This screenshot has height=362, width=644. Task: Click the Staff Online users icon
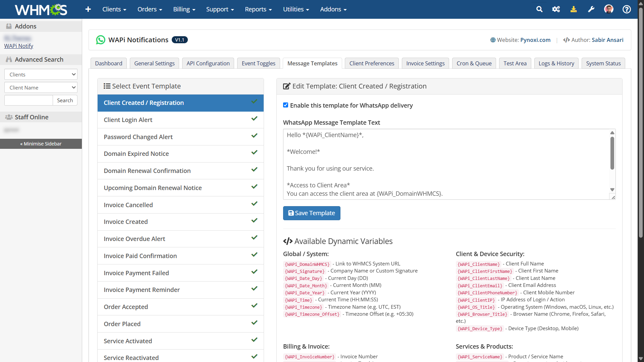pos(9,117)
